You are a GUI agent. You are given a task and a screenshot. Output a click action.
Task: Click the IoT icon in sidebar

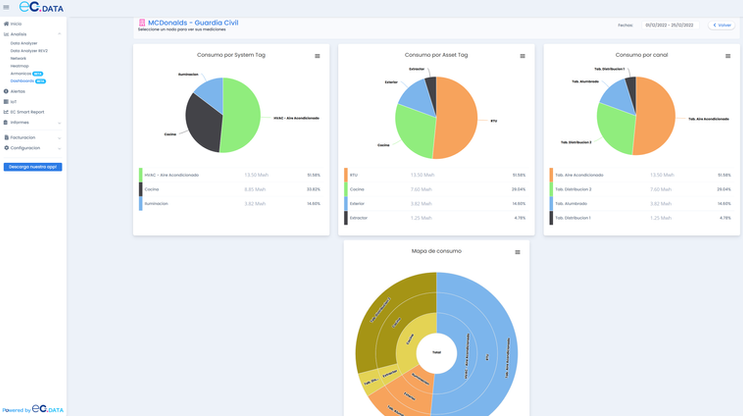point(6,101)
